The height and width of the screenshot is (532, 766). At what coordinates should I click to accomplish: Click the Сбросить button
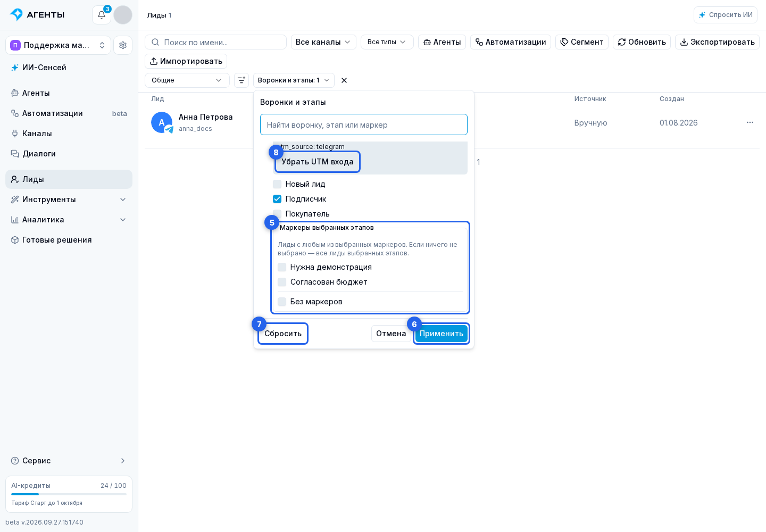coord(283,334)
